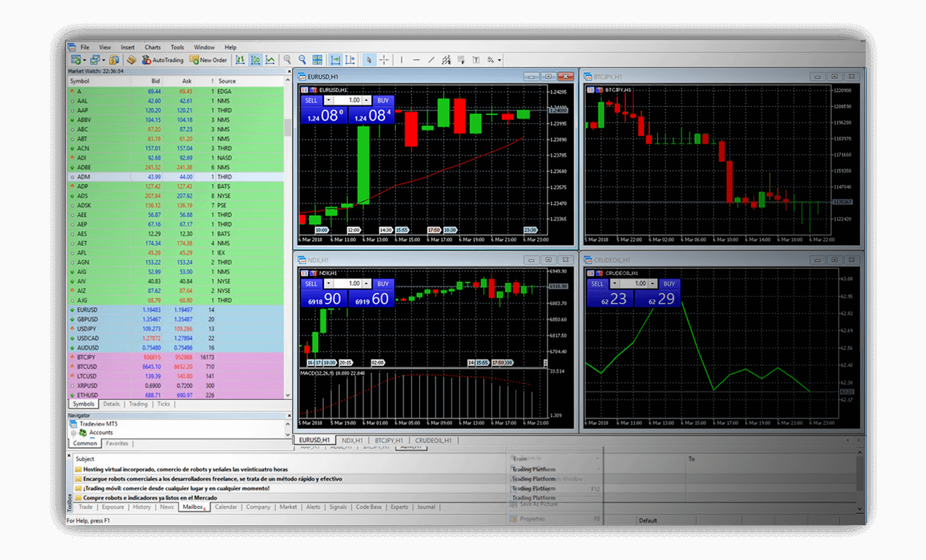The image size is (926, 560).
Task: Switch to the Ticks tab in Market Watch
Action: point(163,404)
